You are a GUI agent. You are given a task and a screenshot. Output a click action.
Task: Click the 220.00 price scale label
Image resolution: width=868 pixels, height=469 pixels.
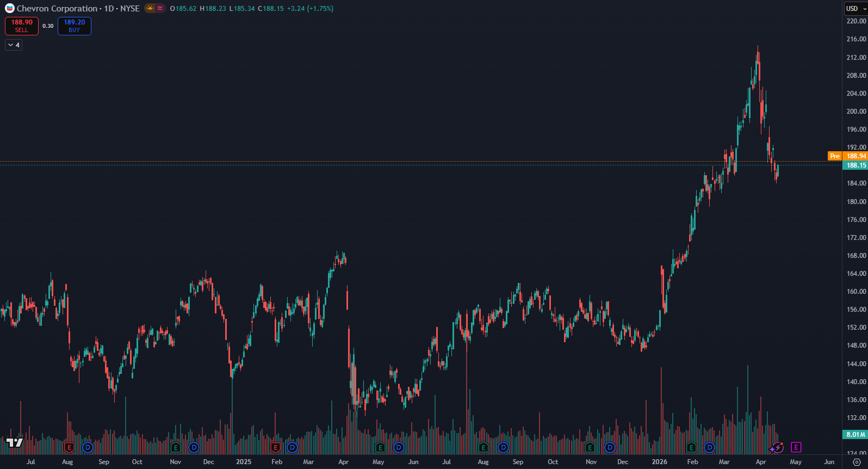click(856, 21)
